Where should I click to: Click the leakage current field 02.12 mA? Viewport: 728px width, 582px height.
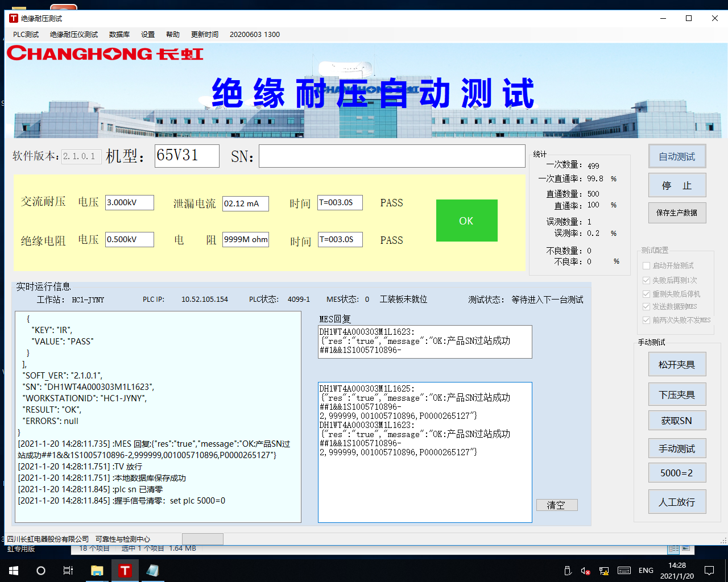[x=246, y=203]
